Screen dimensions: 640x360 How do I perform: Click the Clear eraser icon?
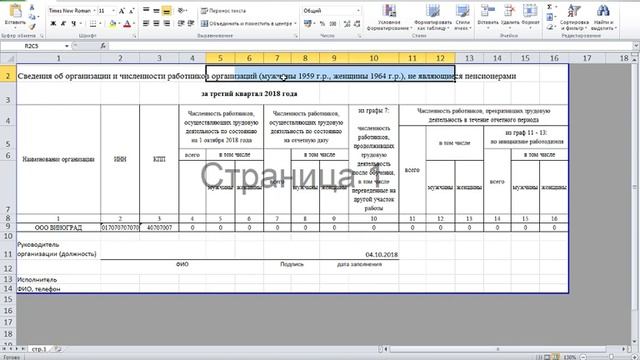(x=550, y=27)
